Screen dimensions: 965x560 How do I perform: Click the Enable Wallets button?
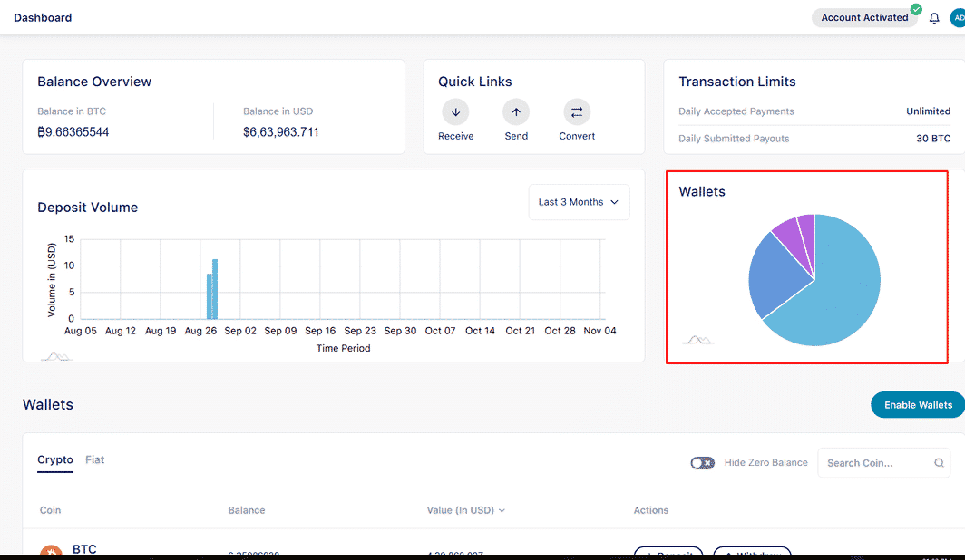[x=918, y=405]
